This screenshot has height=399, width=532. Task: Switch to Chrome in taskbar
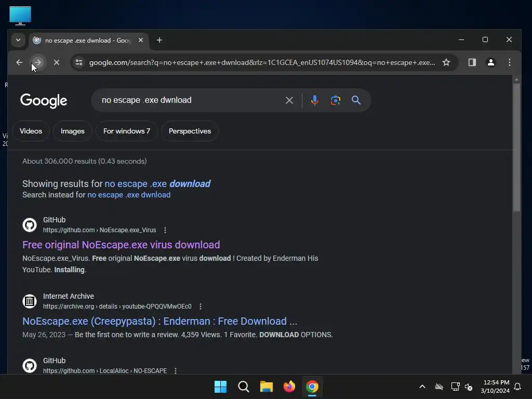[x=312, y=387]
